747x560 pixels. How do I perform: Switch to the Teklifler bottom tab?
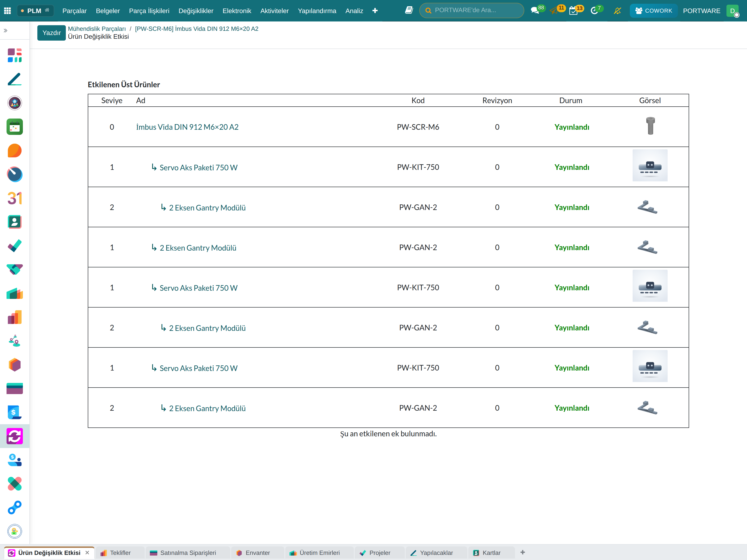(x=120, y=553)
